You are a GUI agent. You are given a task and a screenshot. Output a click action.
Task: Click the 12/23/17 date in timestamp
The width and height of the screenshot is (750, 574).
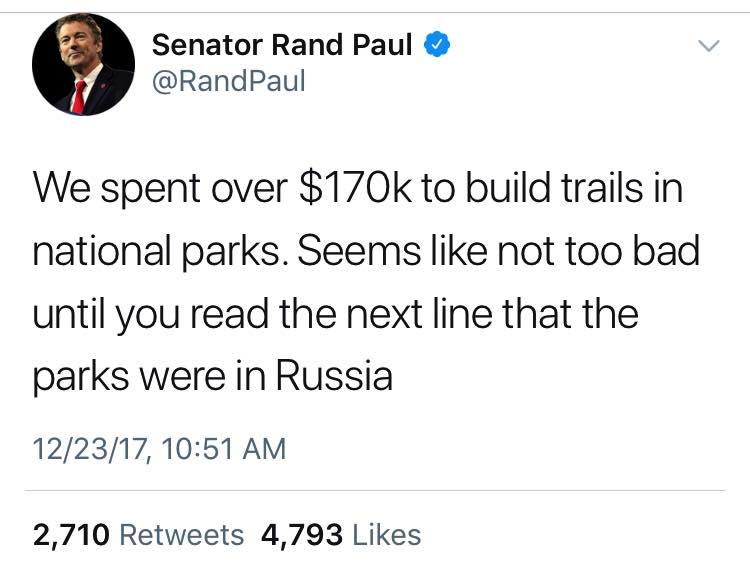click(x=90, y=449)
